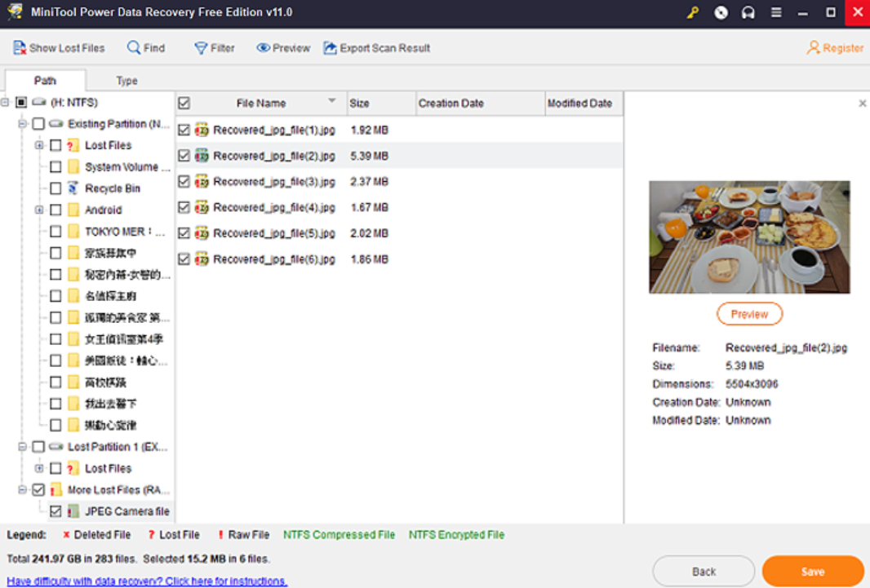870x588 pixels.
Task: Switch to the Type tab
Action: tap(127, 81)
